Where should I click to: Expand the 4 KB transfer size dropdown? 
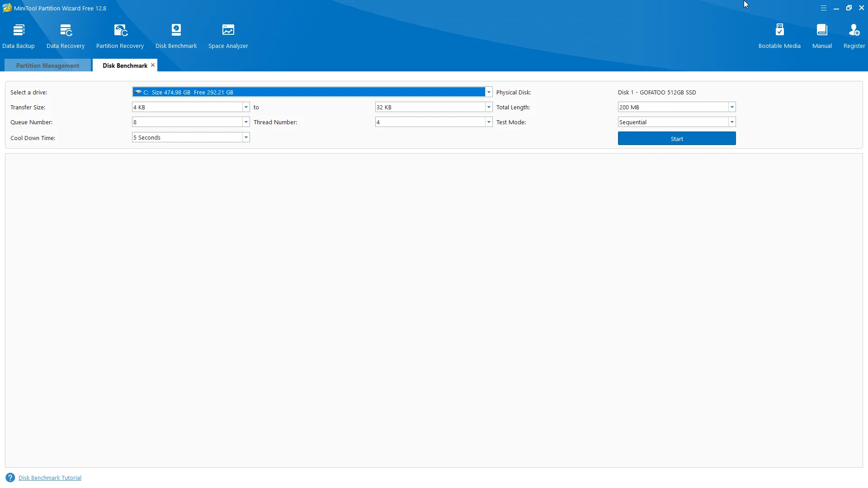[x=246, y=107]
